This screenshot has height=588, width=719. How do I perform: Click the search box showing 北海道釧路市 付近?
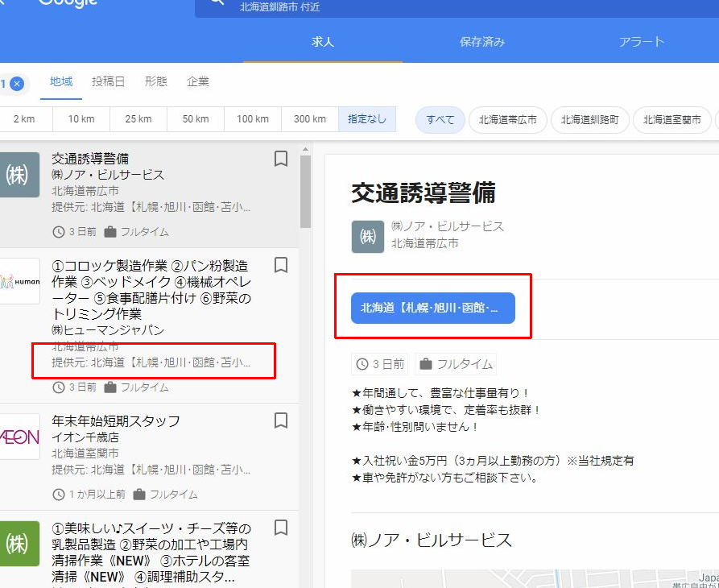click(x=457, y=8)
